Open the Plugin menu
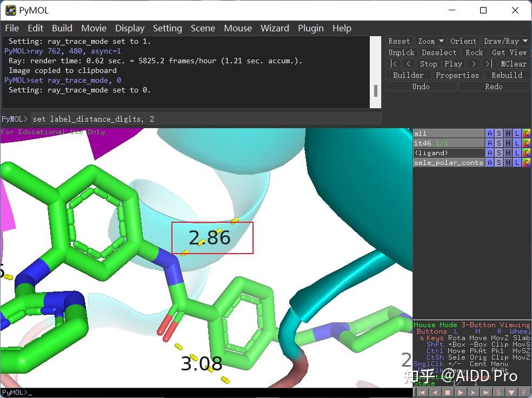Image resolution: width=532 pixels, height=398 pixels. pyautogui.click(x=310, y=28)
